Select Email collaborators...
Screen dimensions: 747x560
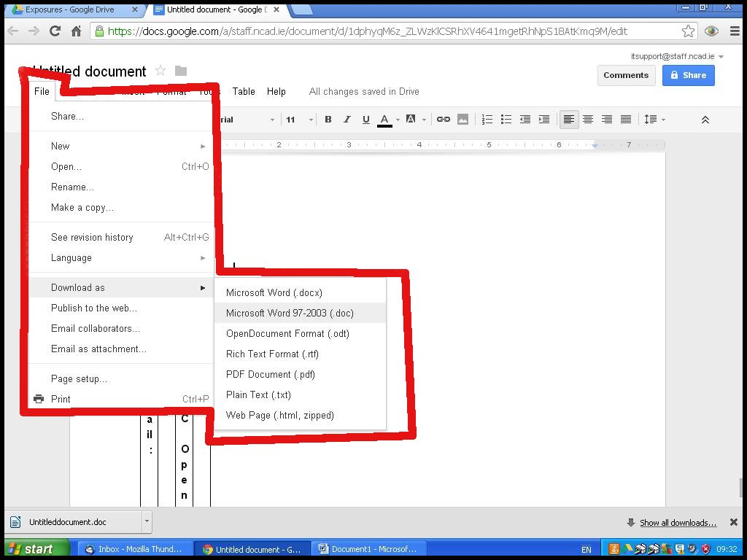click(x=121, y=329)
